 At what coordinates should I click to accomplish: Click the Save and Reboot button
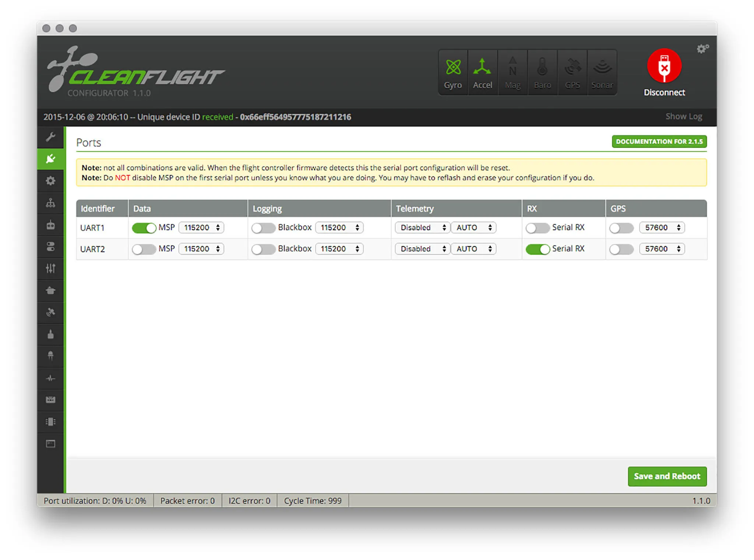(x=667, y=476)
